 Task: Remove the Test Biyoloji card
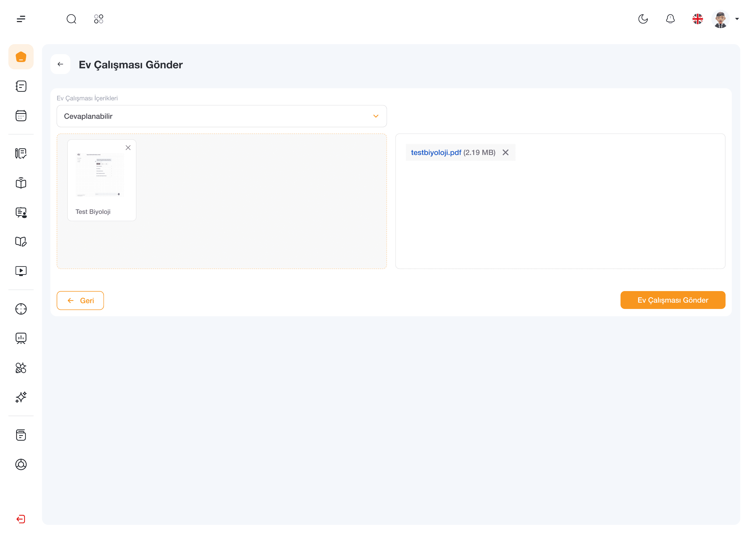tap(128, 148)
